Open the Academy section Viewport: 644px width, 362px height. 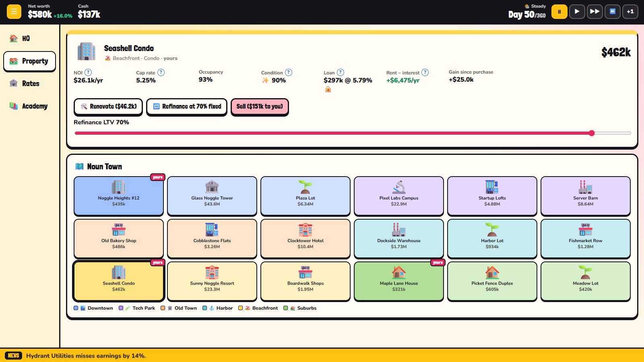tap(29, 106)
